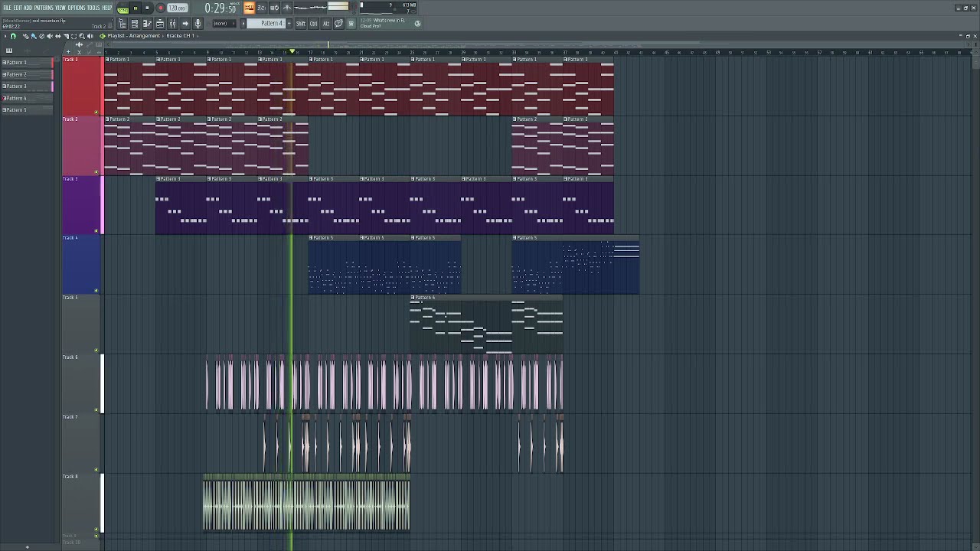Click the piano keys pattern filter icon
The width and height of the screenshot is (980, 551).
pyautogui.click(x=9, y=51)
